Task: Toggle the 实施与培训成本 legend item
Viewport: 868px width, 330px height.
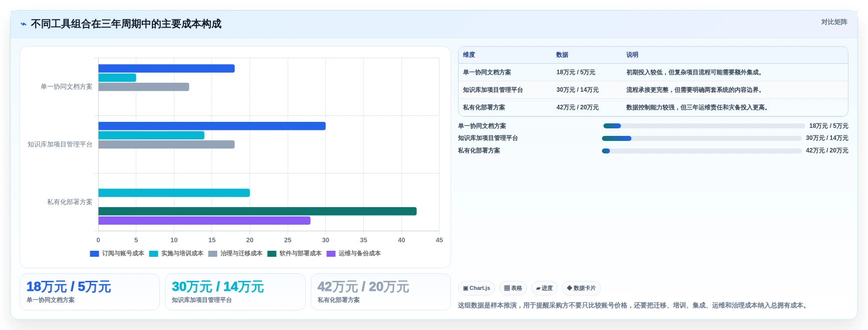Action: pyautogui.click(x=176, y=254)
